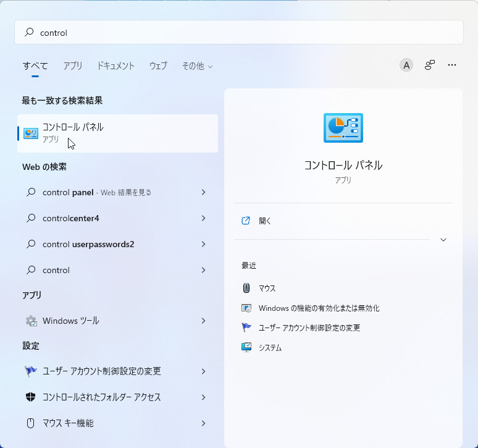Viewport: 478px width, 448px height.
Task: Click the large コントロール パネル icon in preview pane
Action: tap(343, 128)
